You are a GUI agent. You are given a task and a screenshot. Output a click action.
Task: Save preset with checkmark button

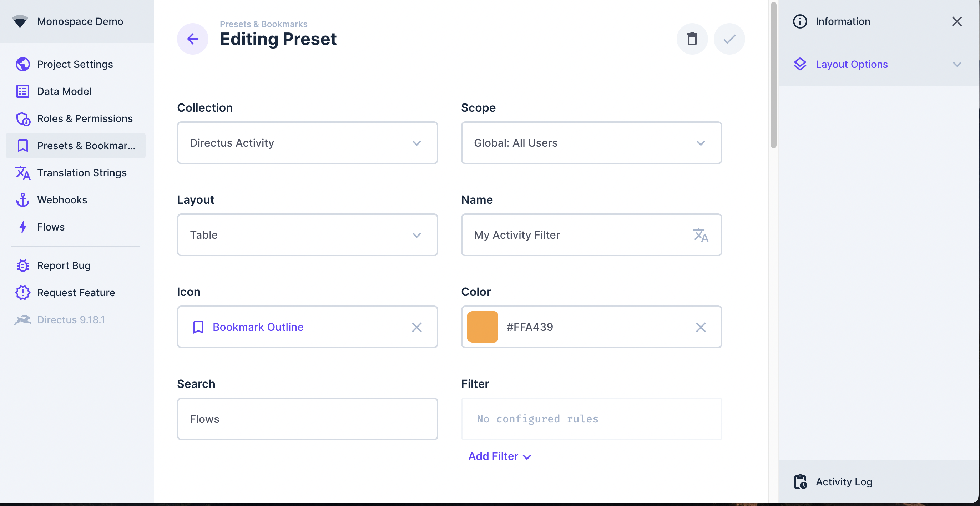(x=729, y=39)
